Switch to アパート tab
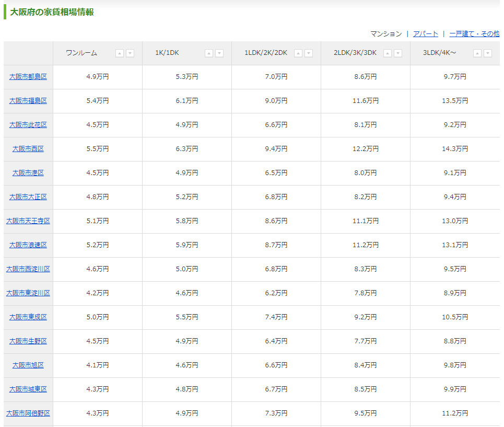Screen dimensions: 504x427 (x=425, y=34)
